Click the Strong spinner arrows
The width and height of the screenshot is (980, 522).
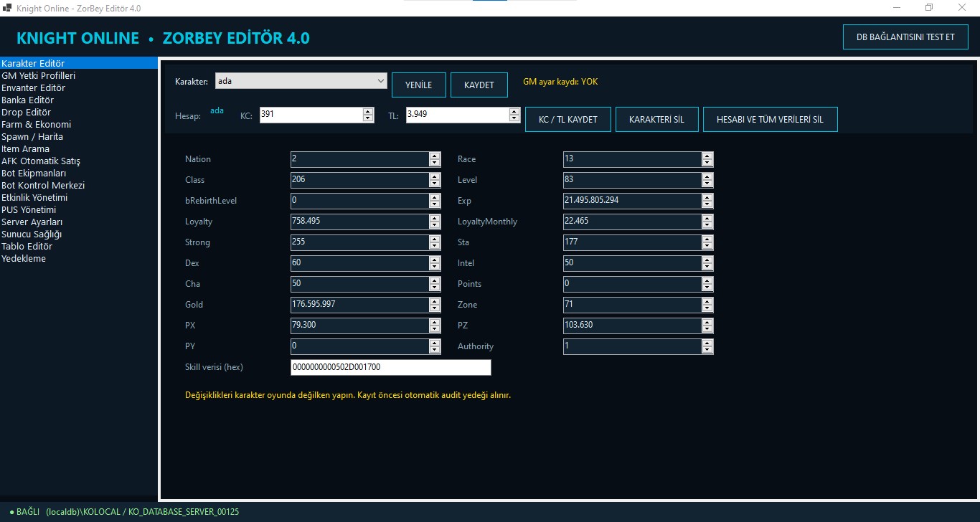click(x=435, y=242)
